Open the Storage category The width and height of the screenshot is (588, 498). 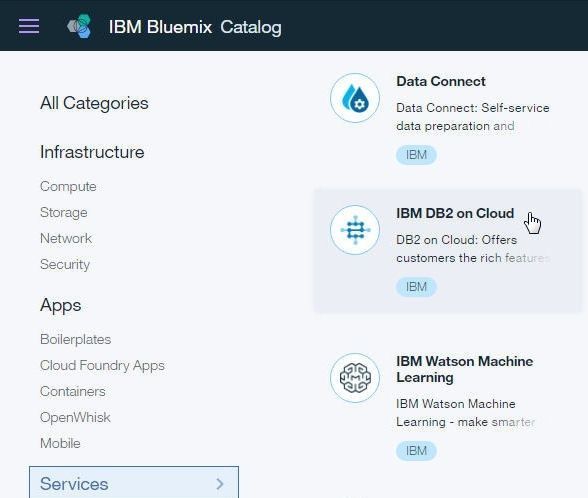[64, 212]
